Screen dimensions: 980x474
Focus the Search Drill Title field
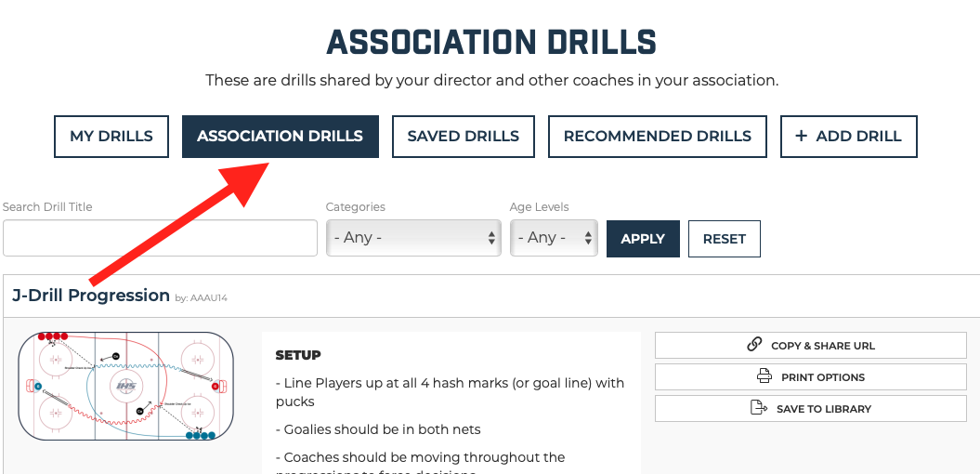[x=160, y=238]
